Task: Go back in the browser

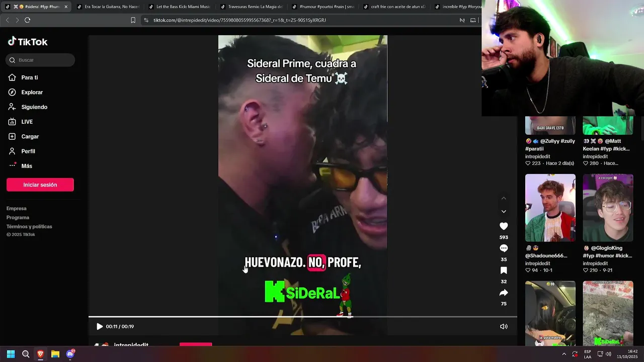Action: [x=7, y=20]
